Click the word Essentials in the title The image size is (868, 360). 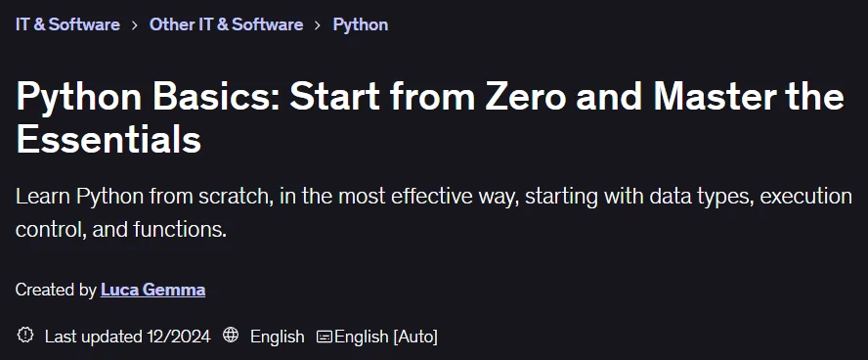tap(108, 139)
